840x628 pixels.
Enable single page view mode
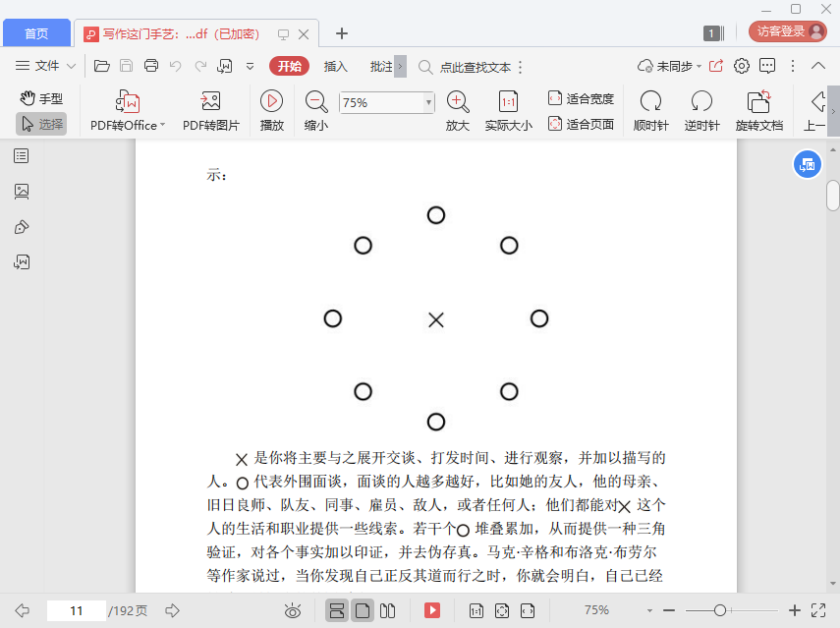pos(363,610)
